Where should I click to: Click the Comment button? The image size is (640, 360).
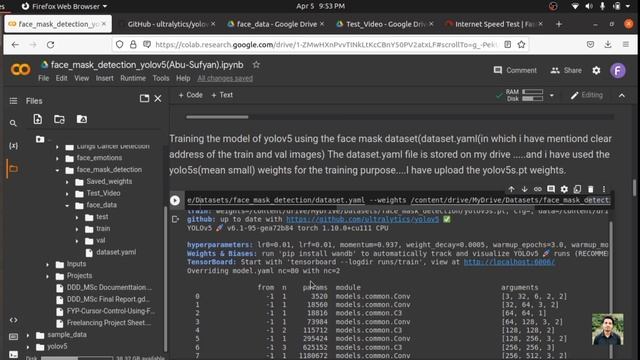515,70
